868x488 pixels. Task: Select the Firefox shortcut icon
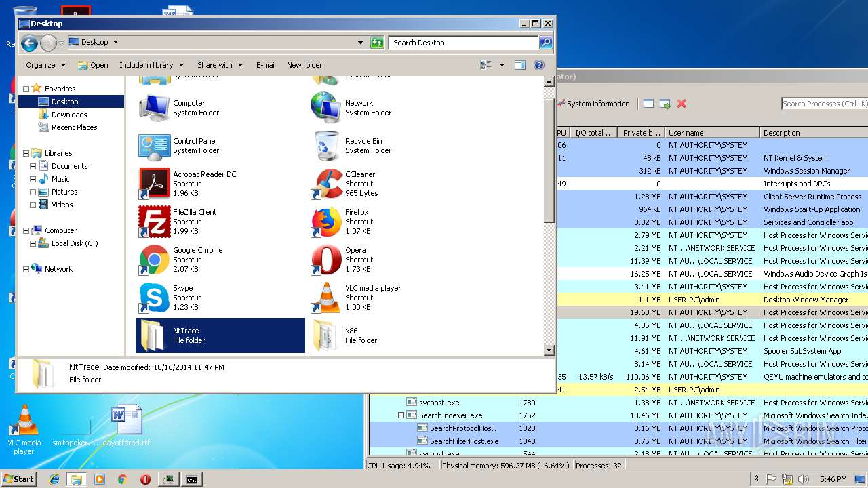coord(326,221)
